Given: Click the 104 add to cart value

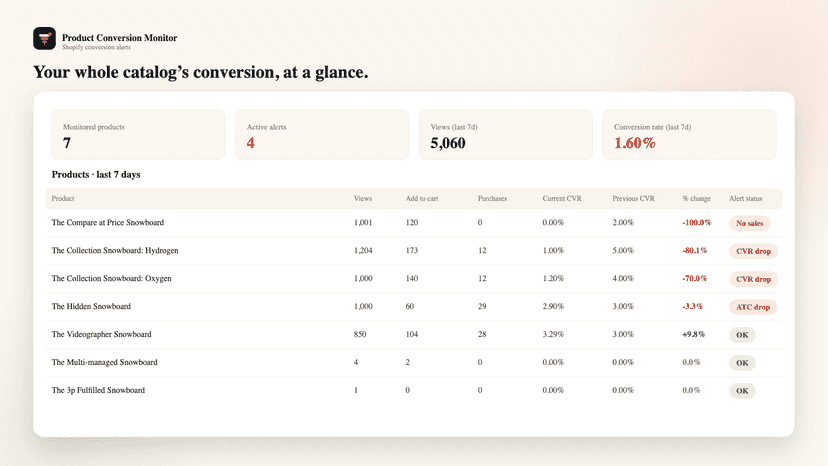Looking at the screenshot, I should click(x=411, y=334).
